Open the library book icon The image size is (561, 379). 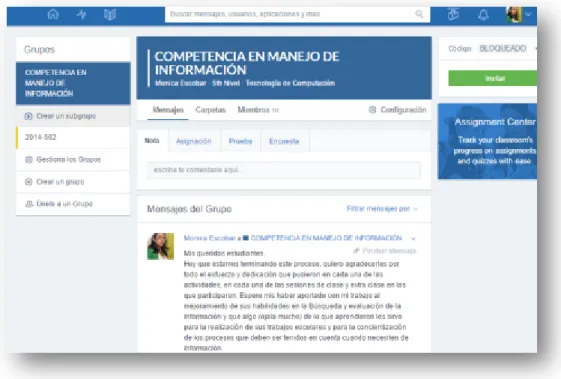point(110,14)
